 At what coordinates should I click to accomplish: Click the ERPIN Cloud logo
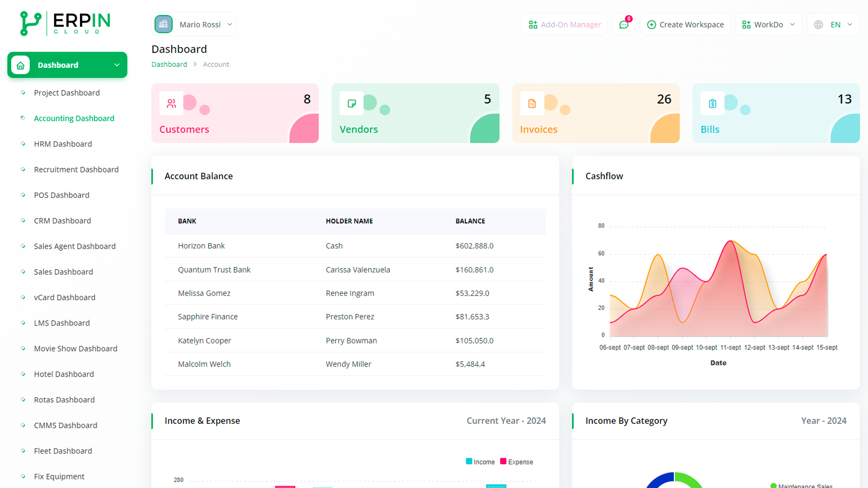tap(66, 23)
